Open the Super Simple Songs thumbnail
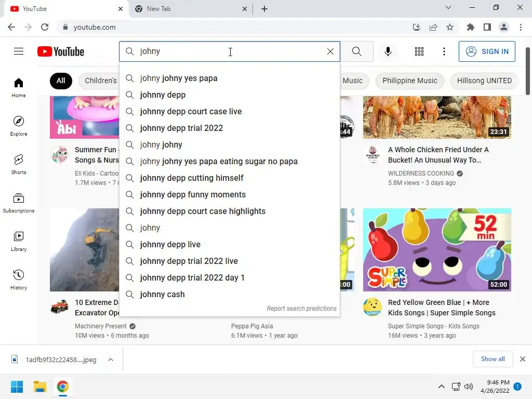 click(x=437, y=250)
